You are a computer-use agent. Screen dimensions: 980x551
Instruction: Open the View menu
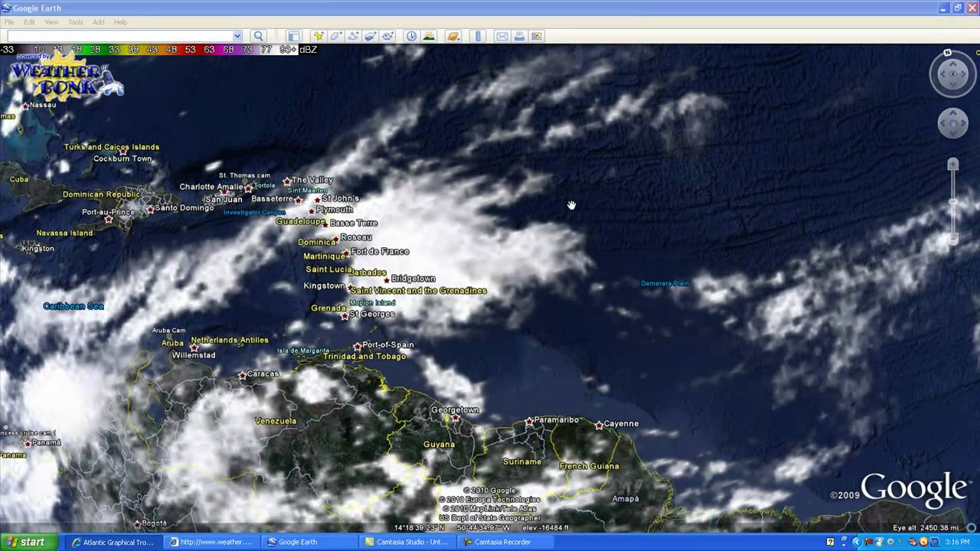click(x=51, y=22)
